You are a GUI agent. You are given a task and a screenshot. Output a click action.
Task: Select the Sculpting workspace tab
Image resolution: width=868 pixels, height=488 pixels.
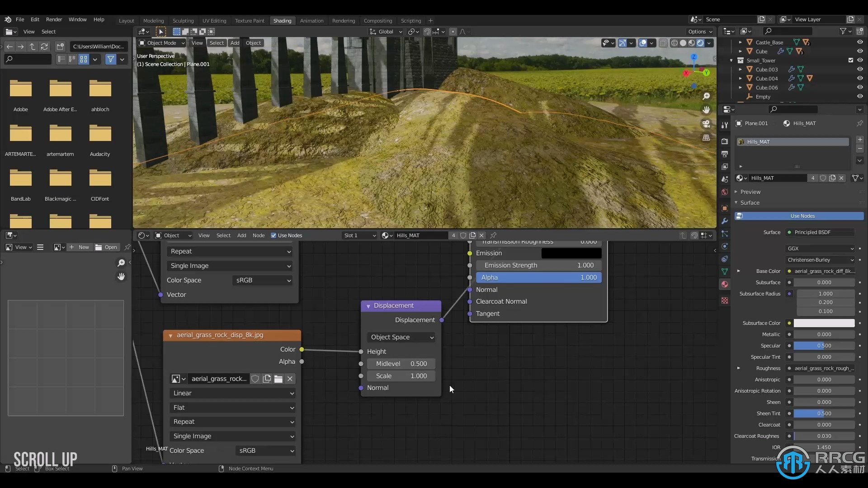(183, 20)
